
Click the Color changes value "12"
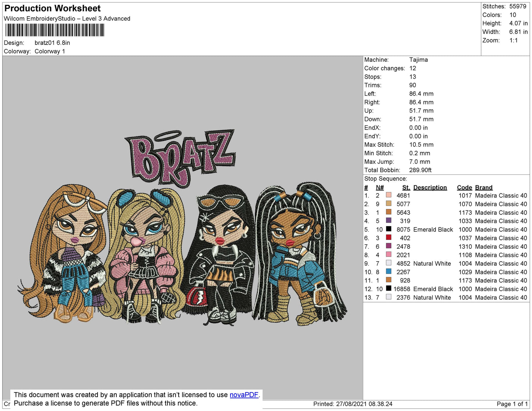[x=413, y=68]
